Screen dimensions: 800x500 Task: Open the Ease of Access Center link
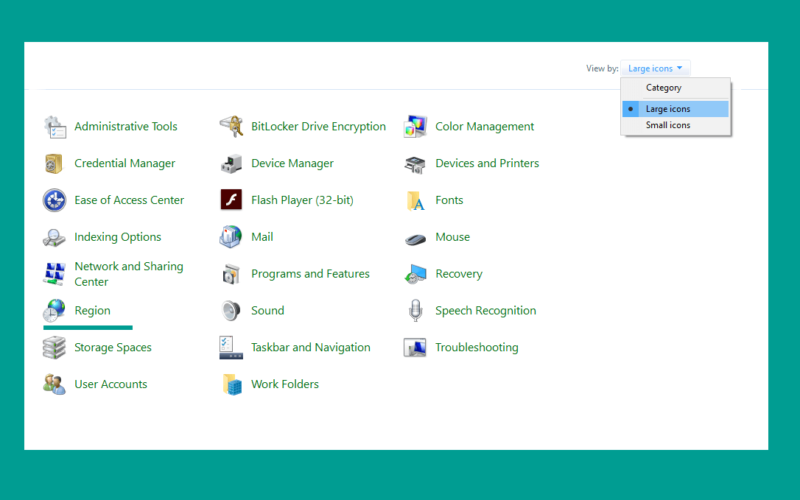(129, 200)
